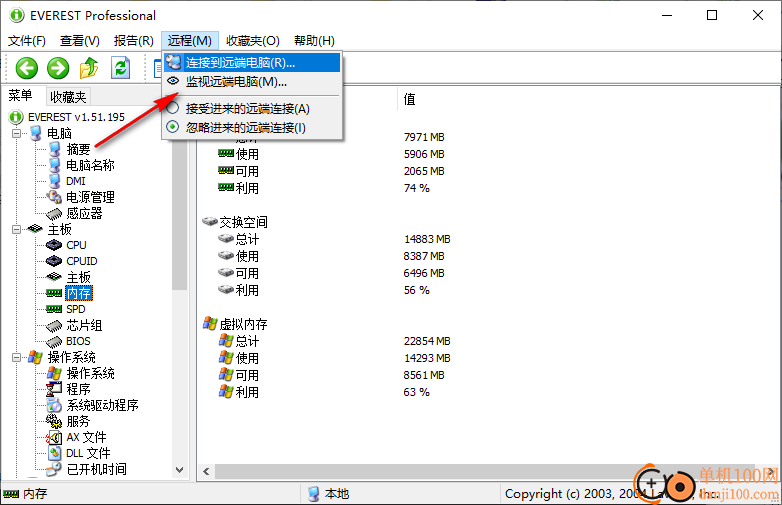Click the 56 % value
This screenshot has width=782, height=505.
[417, 290]
